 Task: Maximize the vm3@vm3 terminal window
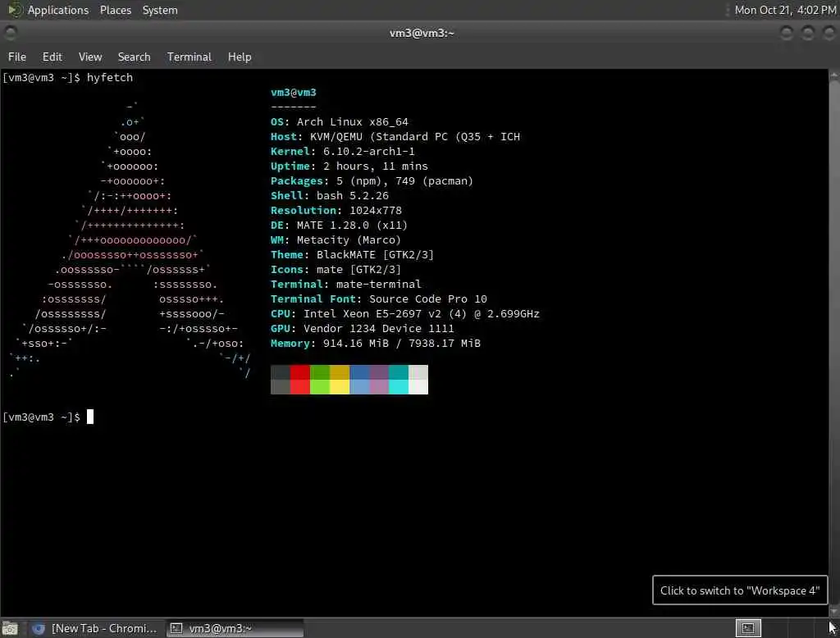pos(807,34)
